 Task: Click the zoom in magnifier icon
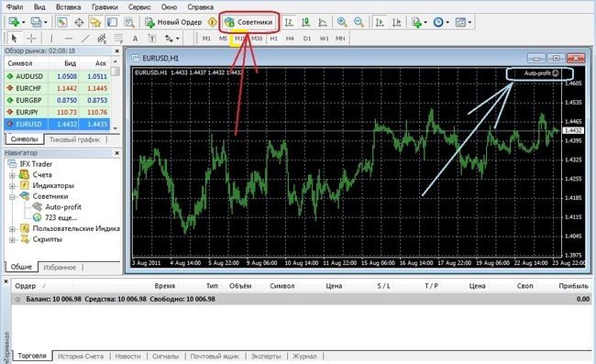coord(342,22)
